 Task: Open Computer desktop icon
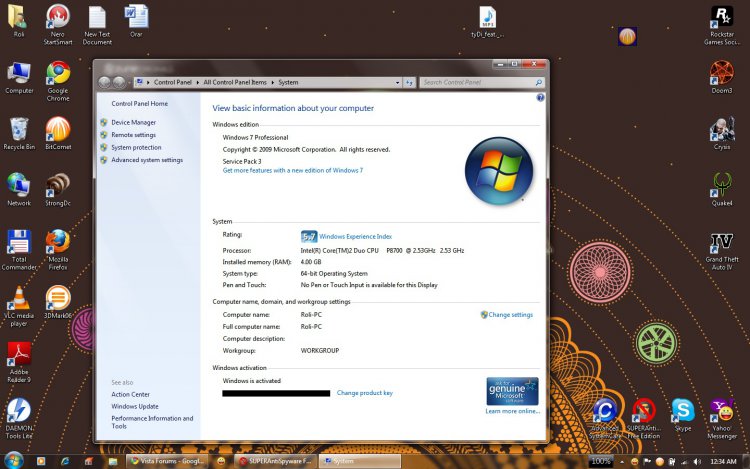19,77
